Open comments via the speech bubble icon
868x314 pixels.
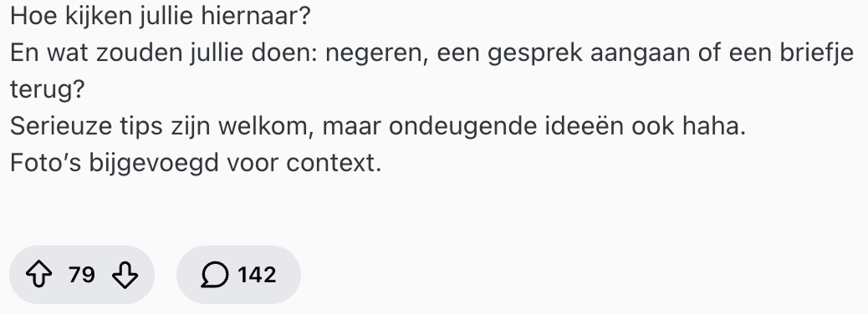coord(214,275)
